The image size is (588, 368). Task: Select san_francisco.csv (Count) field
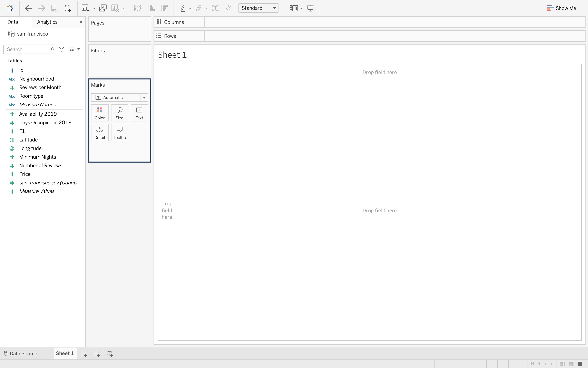(x=48, y=183)
